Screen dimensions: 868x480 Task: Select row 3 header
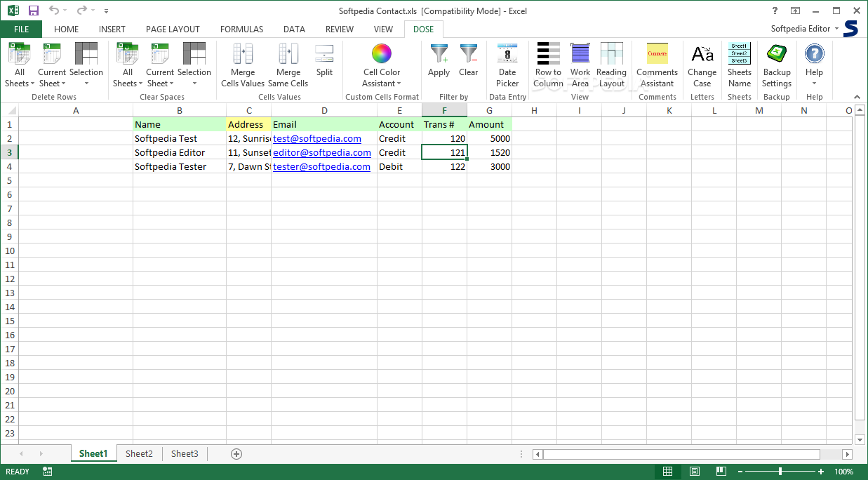9,152
